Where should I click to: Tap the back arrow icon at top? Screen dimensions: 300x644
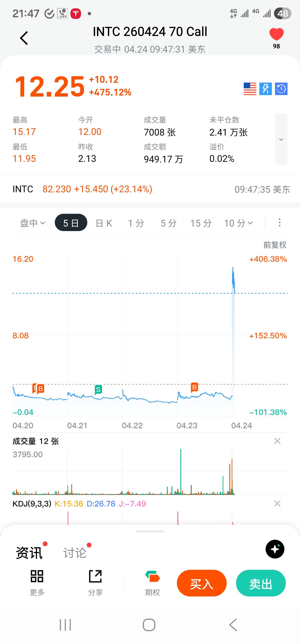point(24,38)
